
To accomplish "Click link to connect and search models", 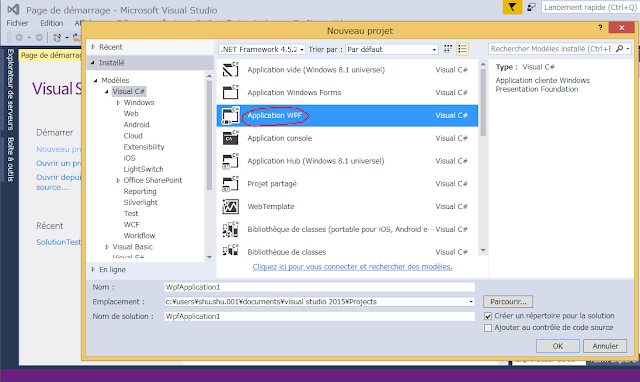I will click(x=352, y=267).
